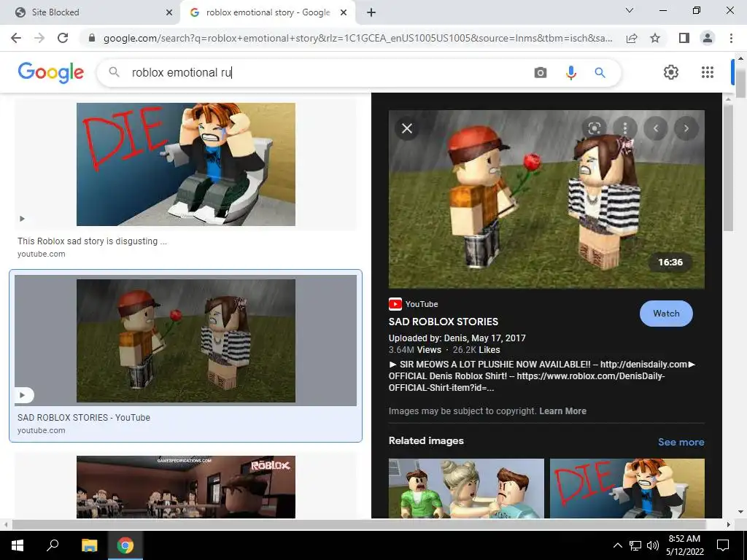
Task: Open related DIE image in panel
Action: (627, 488)
